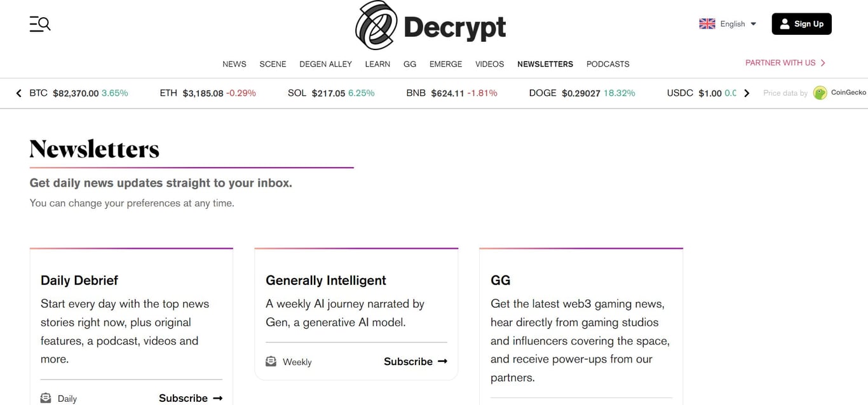The image size is (868, 405).
Task: Click the person icon on the Sign Up button
Action: [x=783, y=23]
